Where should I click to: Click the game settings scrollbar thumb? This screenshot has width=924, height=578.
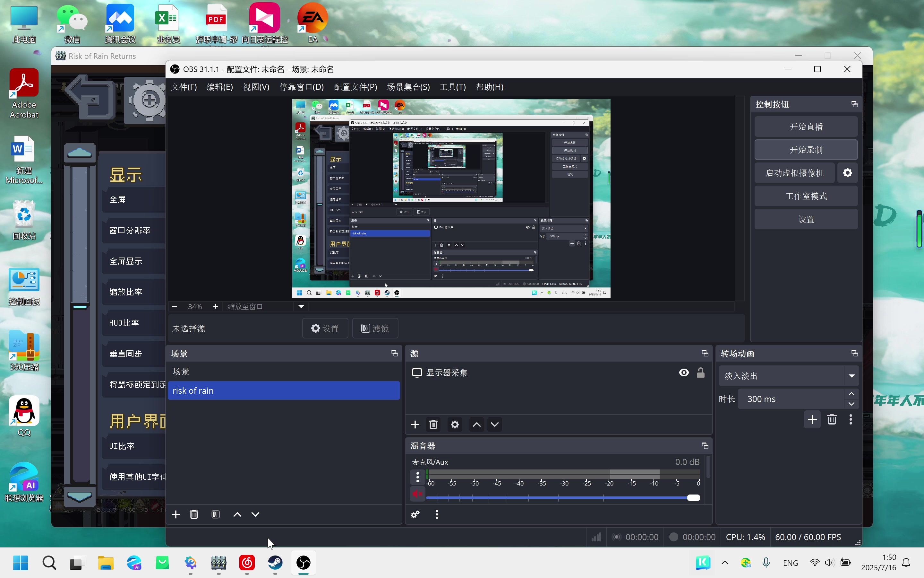point(80,307)
